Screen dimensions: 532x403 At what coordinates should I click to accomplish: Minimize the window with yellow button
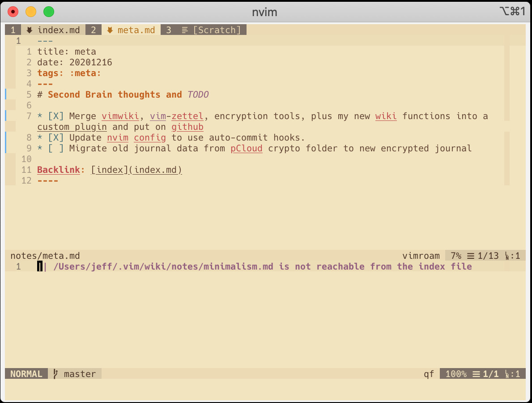[x=31, y=12]
